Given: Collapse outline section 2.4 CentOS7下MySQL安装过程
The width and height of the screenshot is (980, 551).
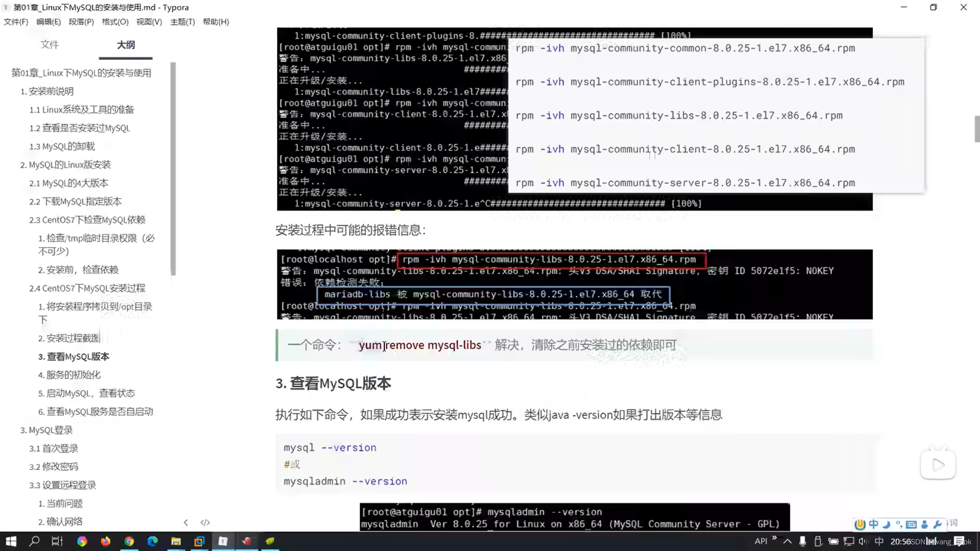Looking at the screenshot, I should click(x=87, y=288).
